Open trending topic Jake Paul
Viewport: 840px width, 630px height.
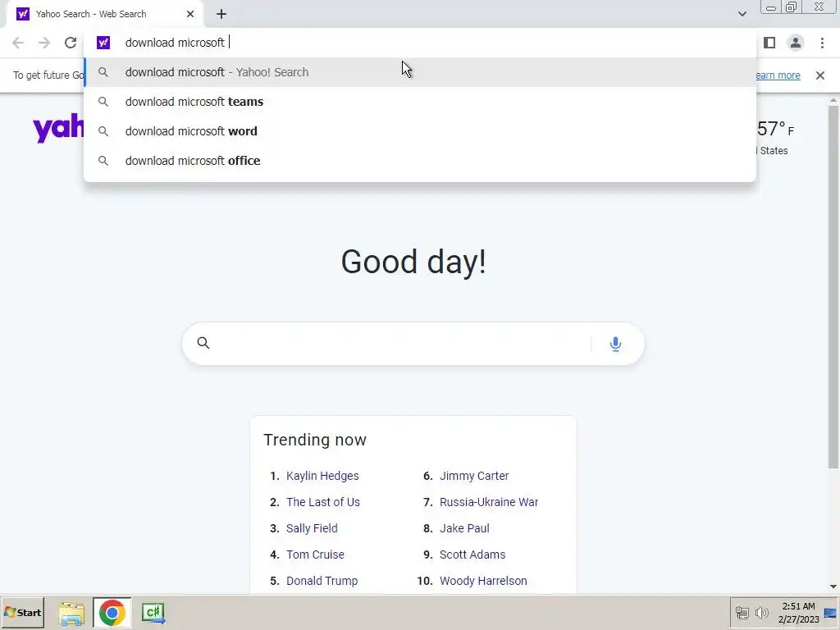pos(464,528)
